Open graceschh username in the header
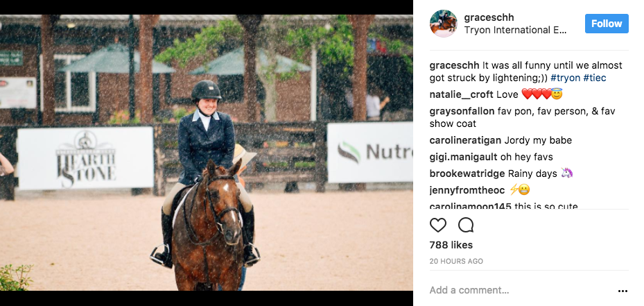 point(489,17)
